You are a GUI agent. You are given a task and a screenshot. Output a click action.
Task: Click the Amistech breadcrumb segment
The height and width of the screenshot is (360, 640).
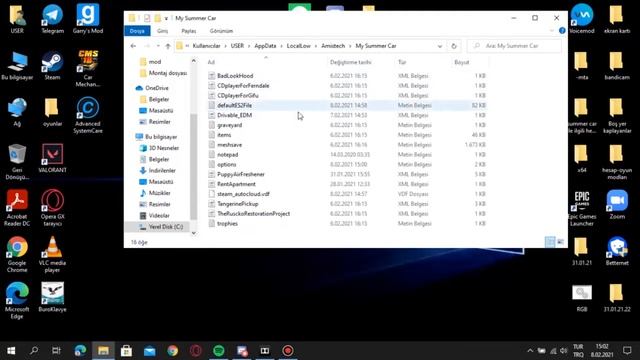click(x=333, y=46)
